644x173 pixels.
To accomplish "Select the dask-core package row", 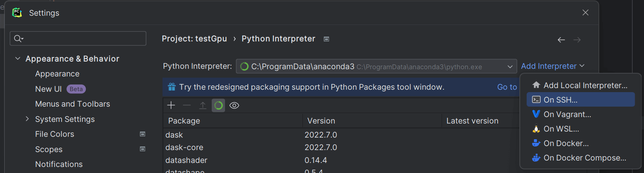I will point(341,147).
